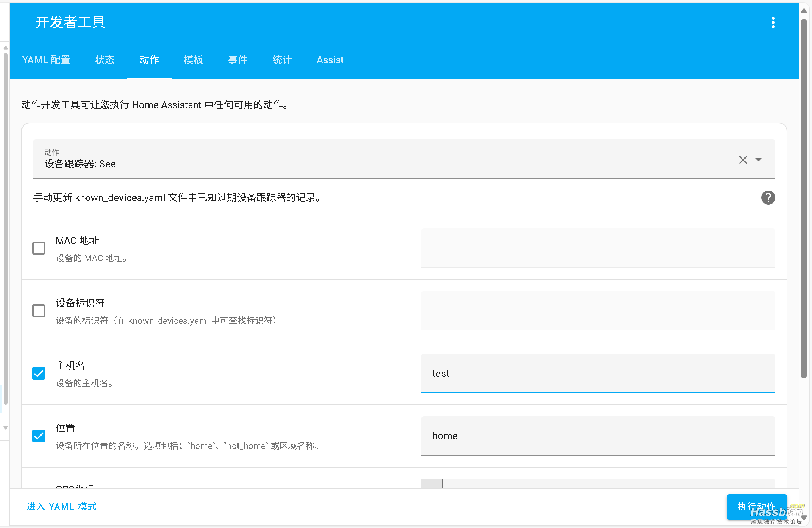Go to the 事件 tab
Image resolution: width=812 pixels, height=528 pixels.
pos(238,60)
